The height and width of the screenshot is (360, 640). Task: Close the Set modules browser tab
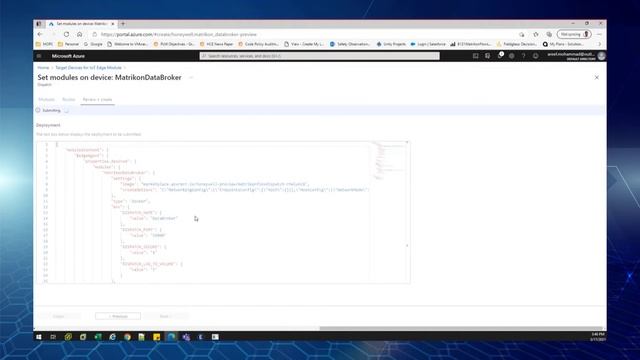pos(113,24)
